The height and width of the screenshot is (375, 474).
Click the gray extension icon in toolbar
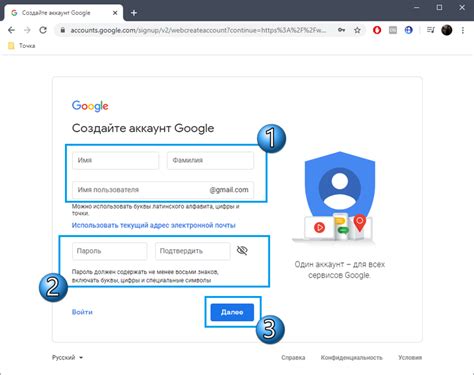coord(393,30)
